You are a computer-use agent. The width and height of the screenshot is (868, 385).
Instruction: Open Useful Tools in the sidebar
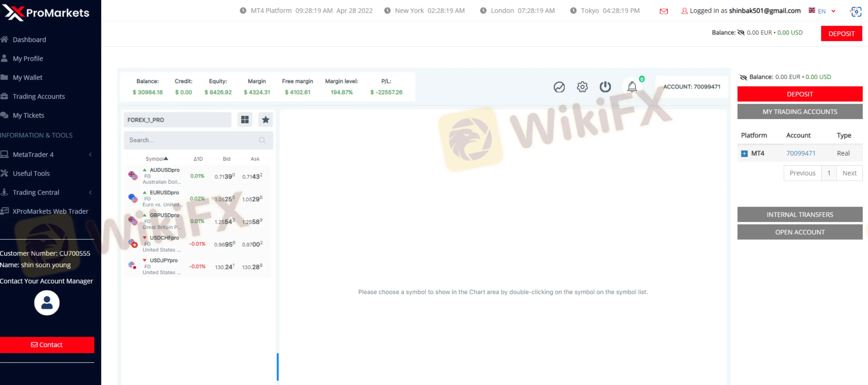(31, 173)
